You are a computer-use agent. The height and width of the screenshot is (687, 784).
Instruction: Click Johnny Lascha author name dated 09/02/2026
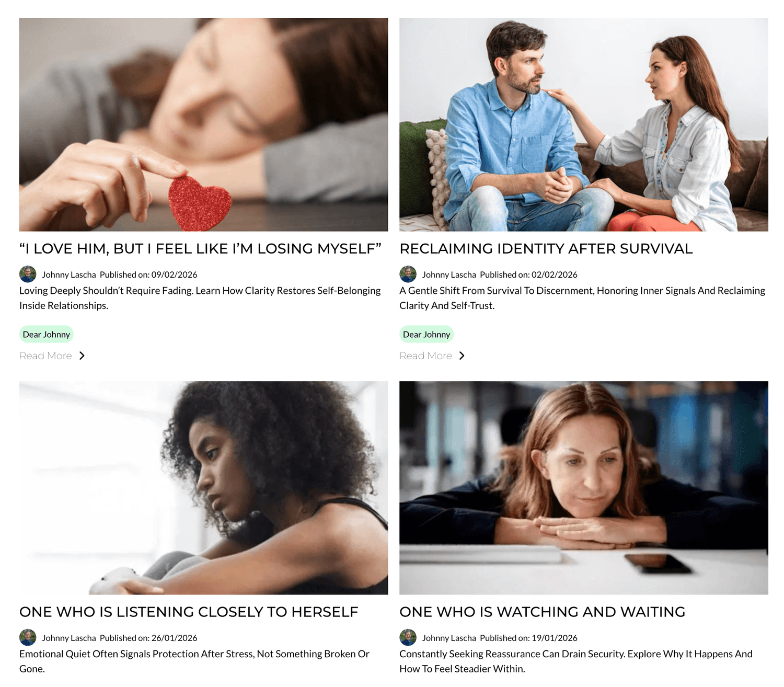69,274
